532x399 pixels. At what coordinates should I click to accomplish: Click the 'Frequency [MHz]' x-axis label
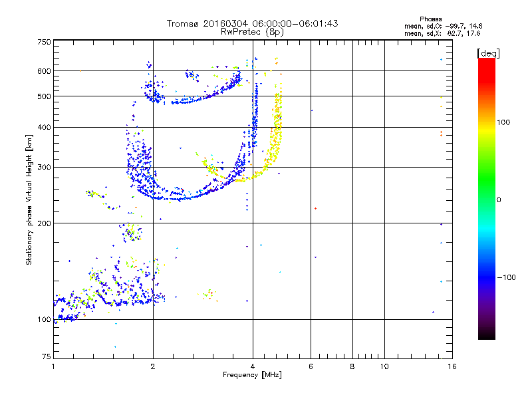pyautogui.click(x=252, y=375)
